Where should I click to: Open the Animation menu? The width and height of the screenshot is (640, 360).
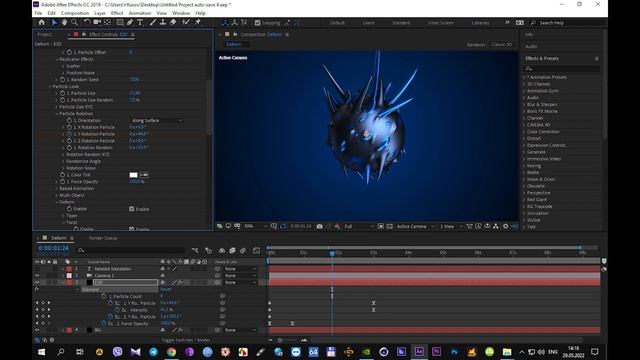(140, 13)
